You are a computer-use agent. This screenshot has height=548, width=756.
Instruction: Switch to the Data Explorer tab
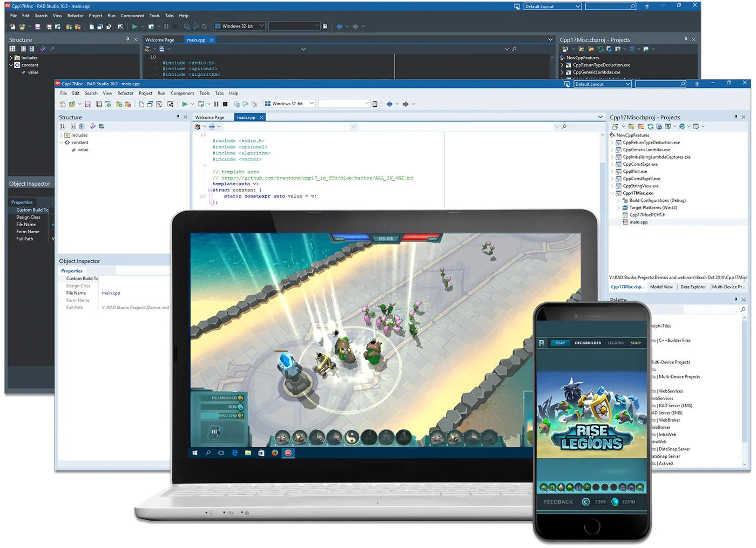click(693, 287)
